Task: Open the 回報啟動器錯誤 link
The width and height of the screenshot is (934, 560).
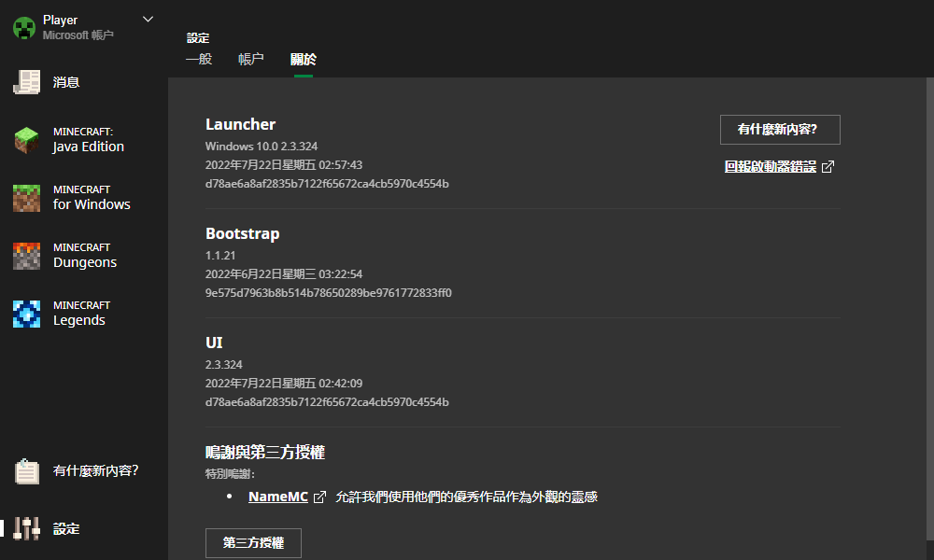Action: pyautogui.click(x=771, y=167)
